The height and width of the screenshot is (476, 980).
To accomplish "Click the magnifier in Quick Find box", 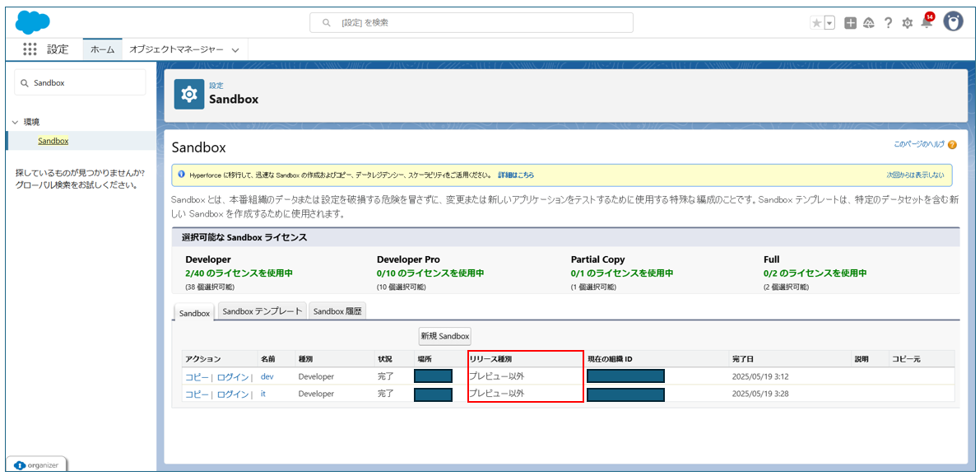I will [25, 82].
